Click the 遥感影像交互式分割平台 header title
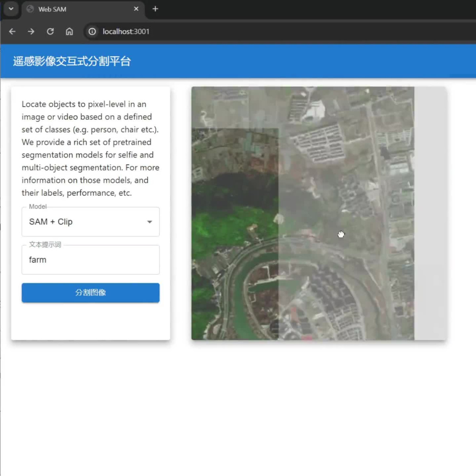Image resolution: width=476 pixels, height=476 pixels. 72,61
